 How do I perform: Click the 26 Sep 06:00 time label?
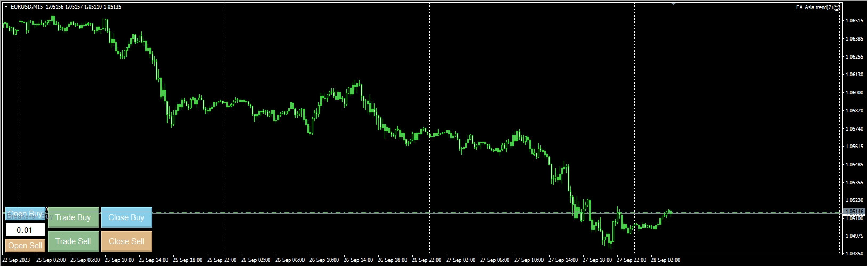290,261
